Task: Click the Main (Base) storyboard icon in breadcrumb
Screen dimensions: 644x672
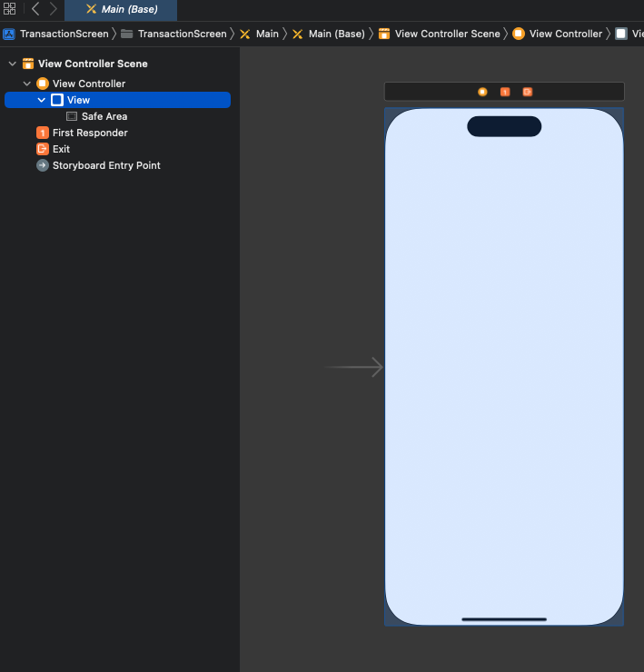Action: point(298,34)
